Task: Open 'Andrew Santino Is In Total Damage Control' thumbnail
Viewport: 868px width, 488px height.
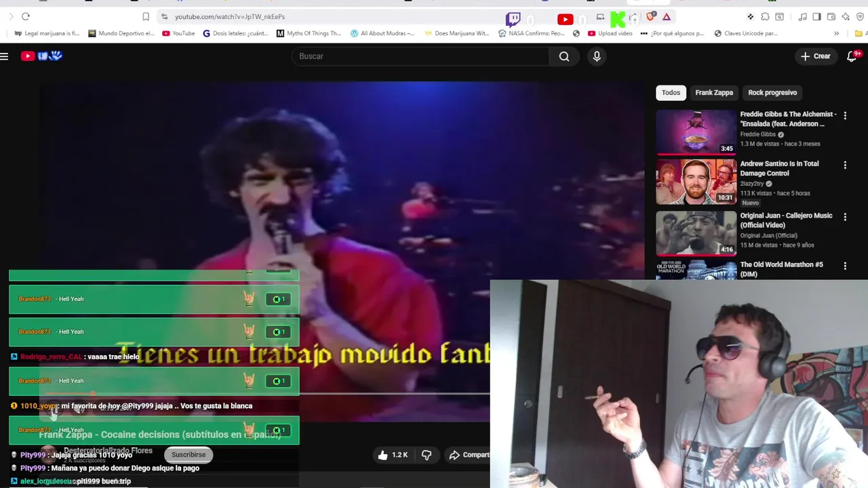Action: pyautogui.click(x=696, y=182)
